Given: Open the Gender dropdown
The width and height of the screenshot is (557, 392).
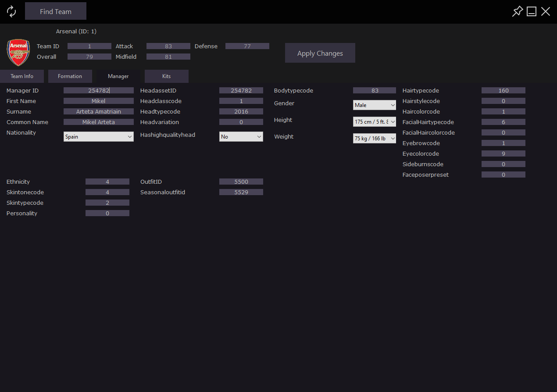Looking at the screenshot, I should [x=375, y=105].
